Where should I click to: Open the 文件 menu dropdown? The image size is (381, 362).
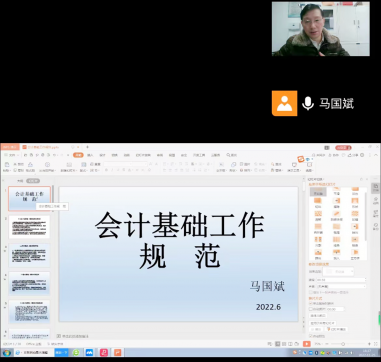(11, 155)
